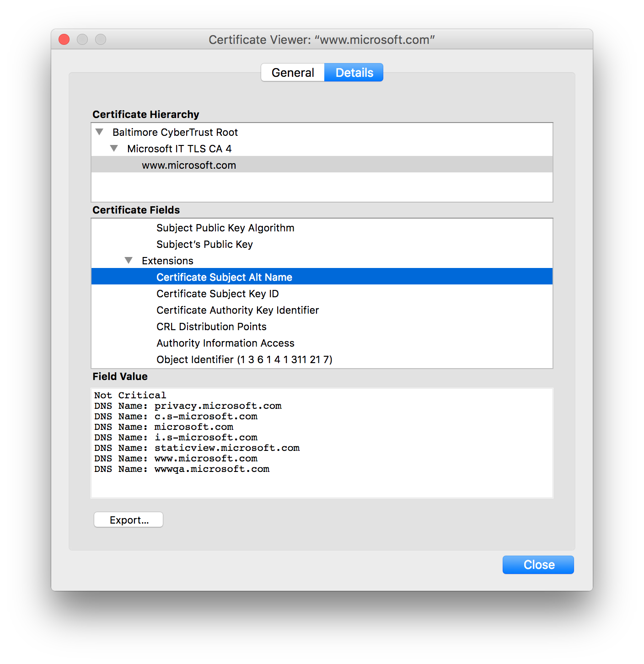This screenshot has height=664, width=644.
Task: Click DNS Name wwwqa.microsoft.com line
Action: point(182,469)
